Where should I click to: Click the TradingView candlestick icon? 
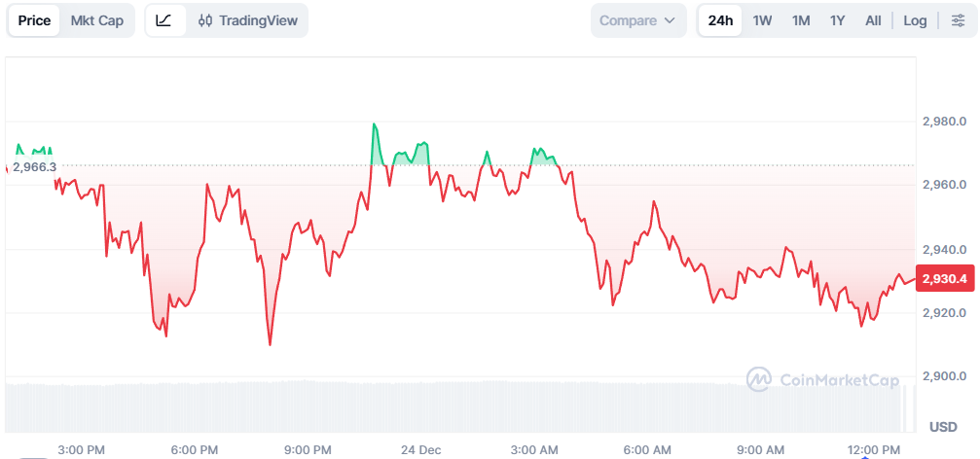[204, 20]
